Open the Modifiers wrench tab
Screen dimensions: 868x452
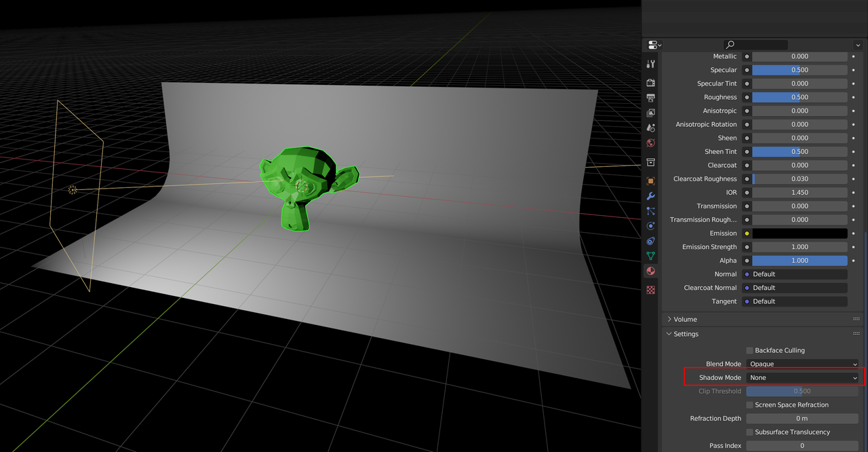click(651, 196)
